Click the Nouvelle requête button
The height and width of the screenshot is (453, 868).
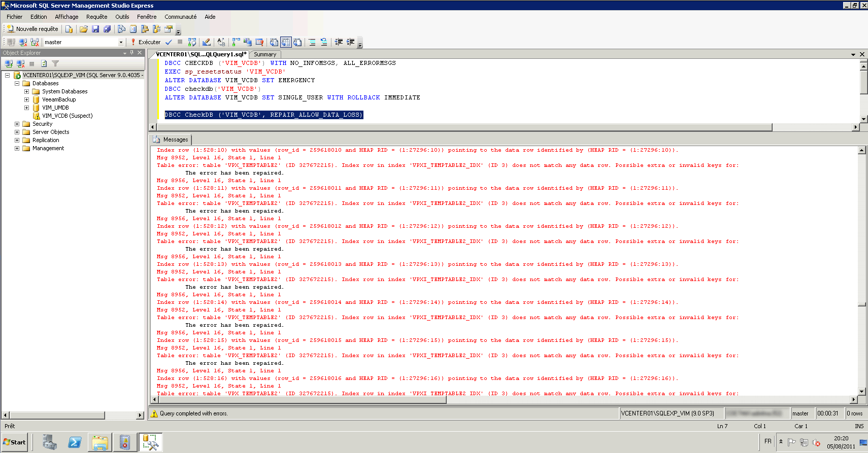tap(32, 29)
